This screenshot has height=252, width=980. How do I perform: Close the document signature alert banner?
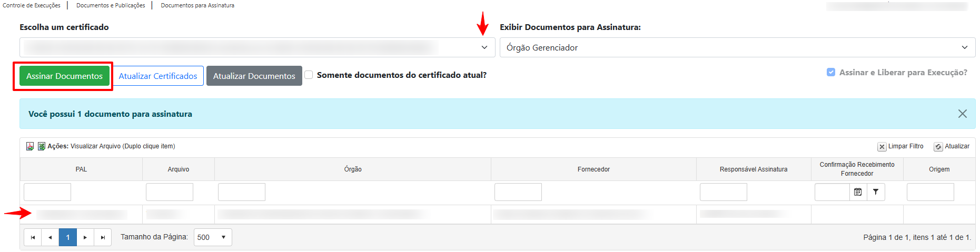coord(962,114)
